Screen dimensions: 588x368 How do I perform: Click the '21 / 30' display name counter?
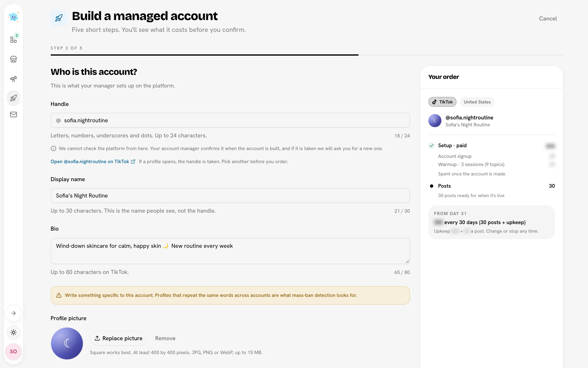point(402,211)
